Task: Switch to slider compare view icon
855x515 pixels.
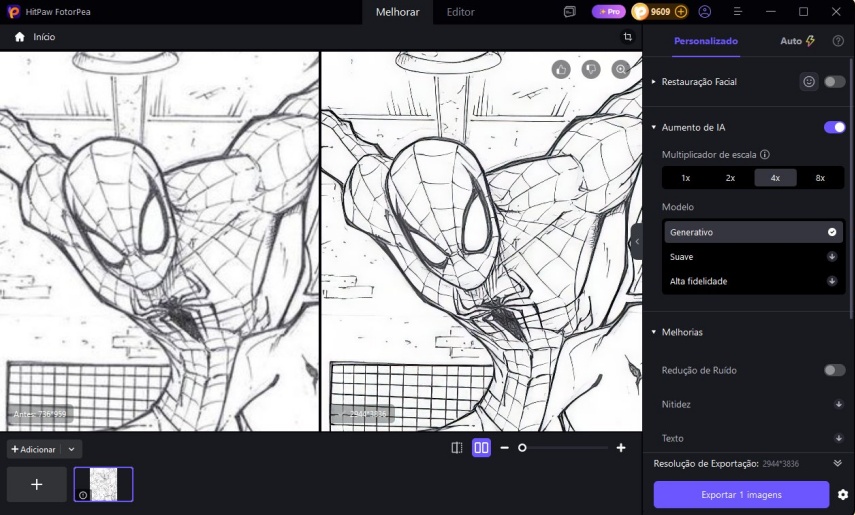Action: (457, 448)
